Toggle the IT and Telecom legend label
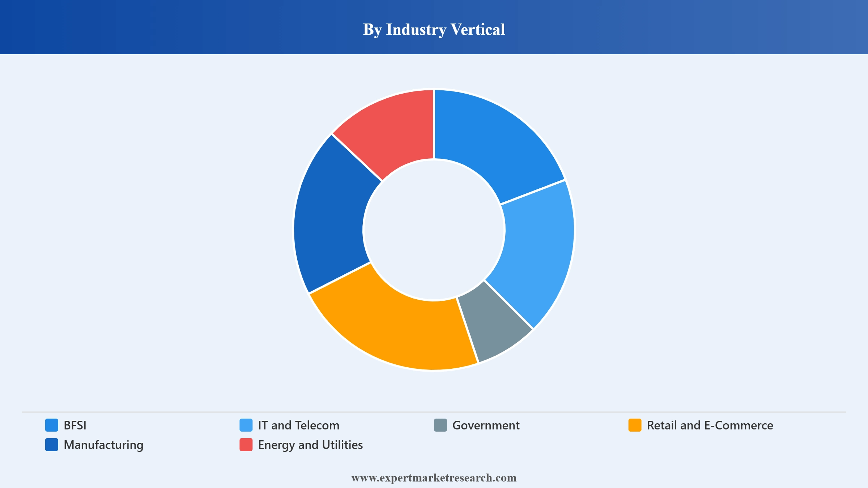 [x=299, y=425]
